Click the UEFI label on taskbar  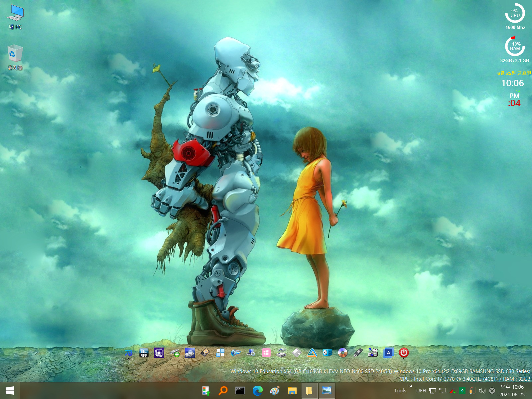click(421, 391)
